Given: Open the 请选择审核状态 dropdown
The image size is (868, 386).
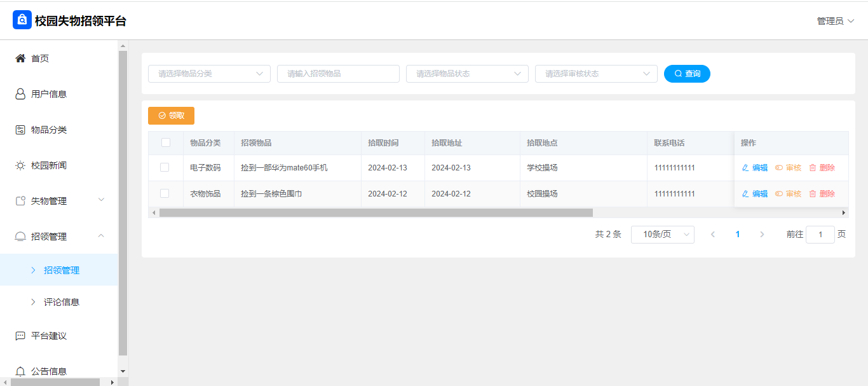Looking at the screenshot, I should (x=595, y=74).
